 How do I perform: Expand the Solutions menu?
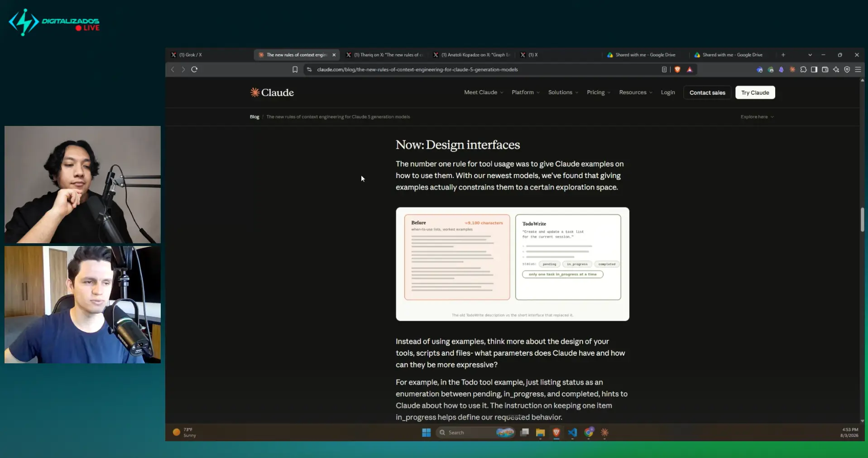[563, 92]
